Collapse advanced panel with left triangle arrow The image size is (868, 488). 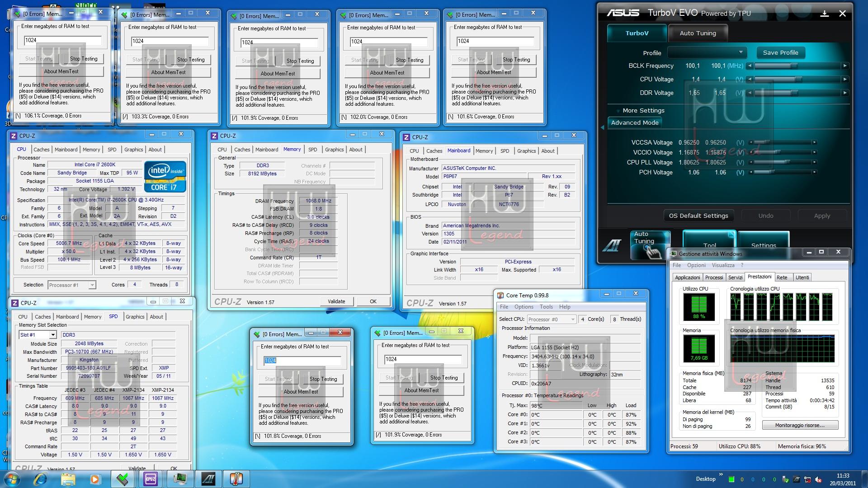click(x=602, y=128)
